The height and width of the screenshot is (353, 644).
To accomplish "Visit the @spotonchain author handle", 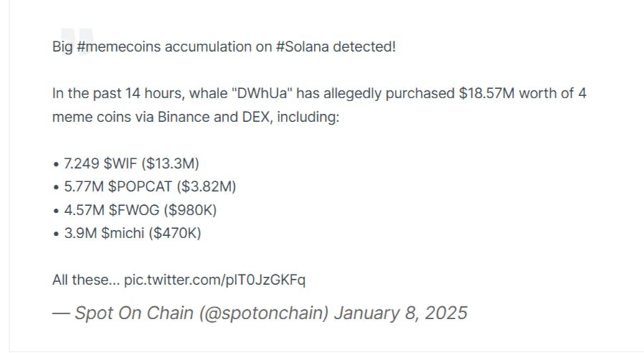I will (x=264, y=314).
